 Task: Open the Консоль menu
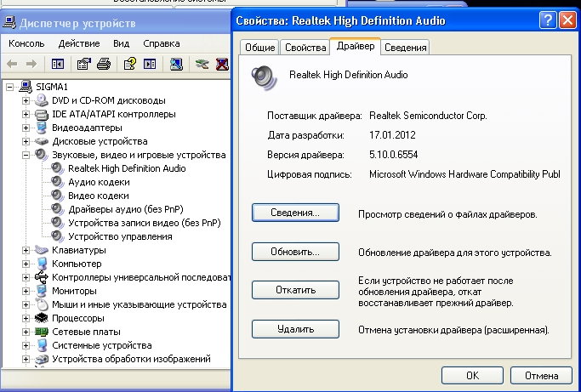point(26,43)
